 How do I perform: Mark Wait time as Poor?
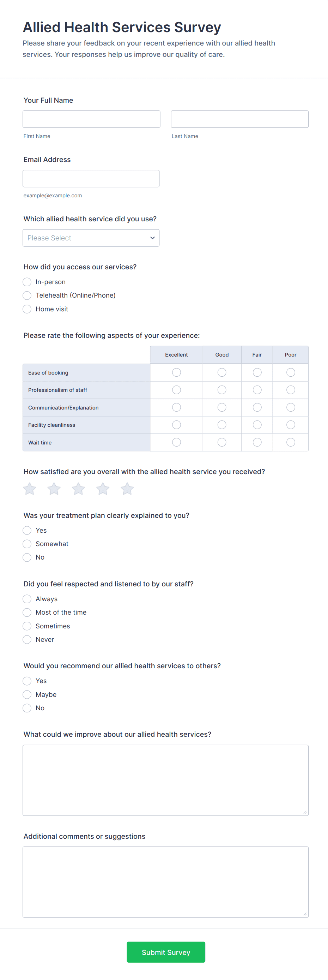click(291, 442)
